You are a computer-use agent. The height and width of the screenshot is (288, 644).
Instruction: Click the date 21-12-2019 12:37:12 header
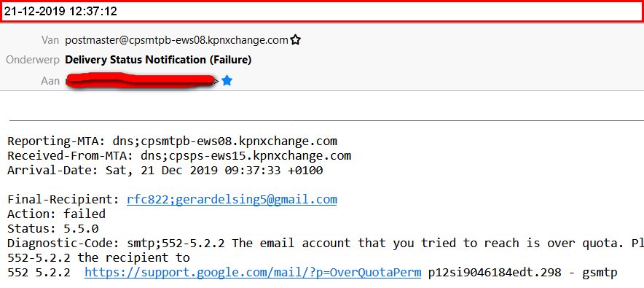pyautogui.click(x=60, y=12)
